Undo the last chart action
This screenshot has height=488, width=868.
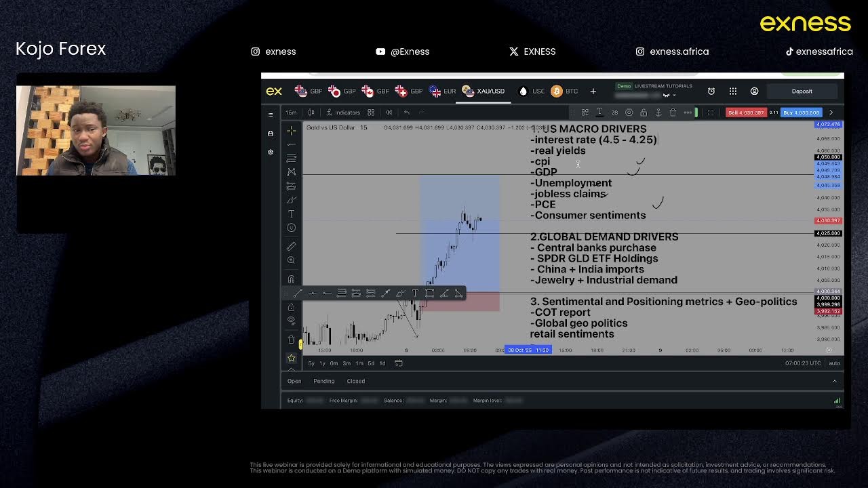[x=406, y=113]
